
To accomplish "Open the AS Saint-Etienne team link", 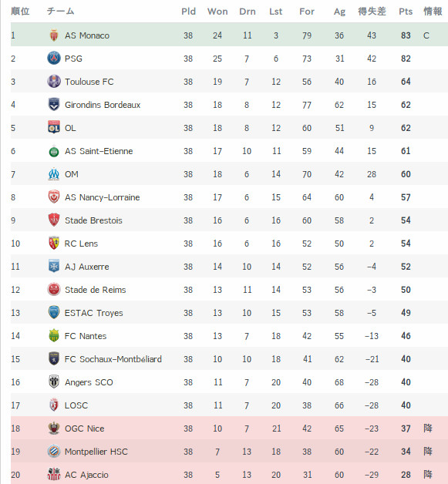I will 99,151.
